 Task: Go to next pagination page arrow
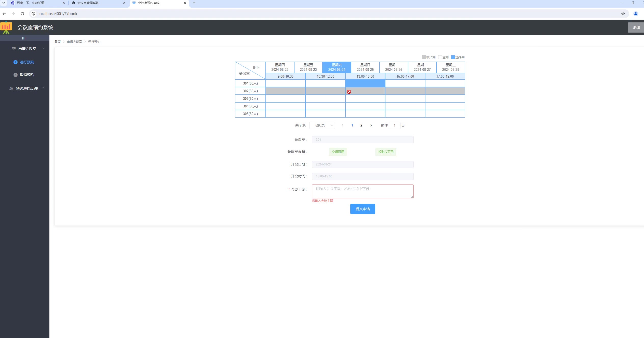(x=371, y=125)
